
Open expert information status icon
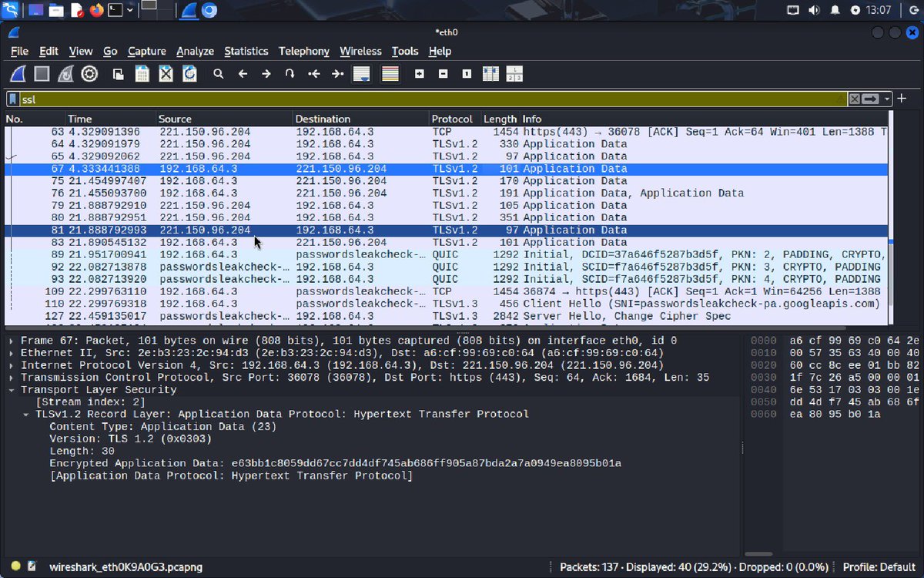click(x=15, y=566)
